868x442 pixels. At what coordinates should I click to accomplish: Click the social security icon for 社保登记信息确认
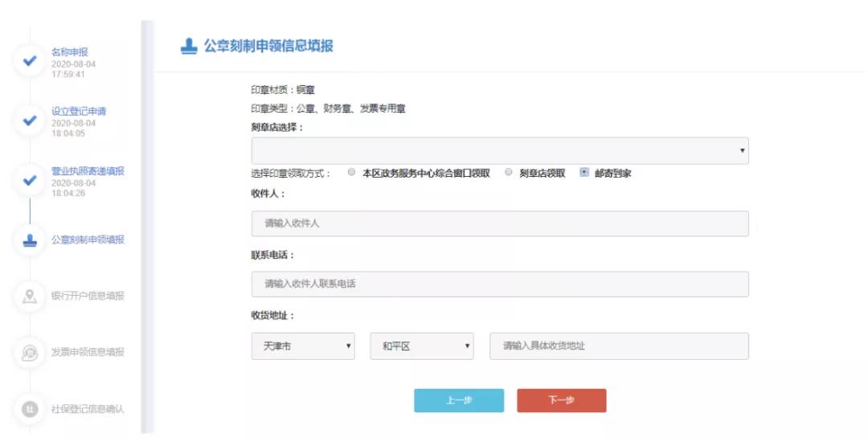pyautogui.click(x=30, y=409)
